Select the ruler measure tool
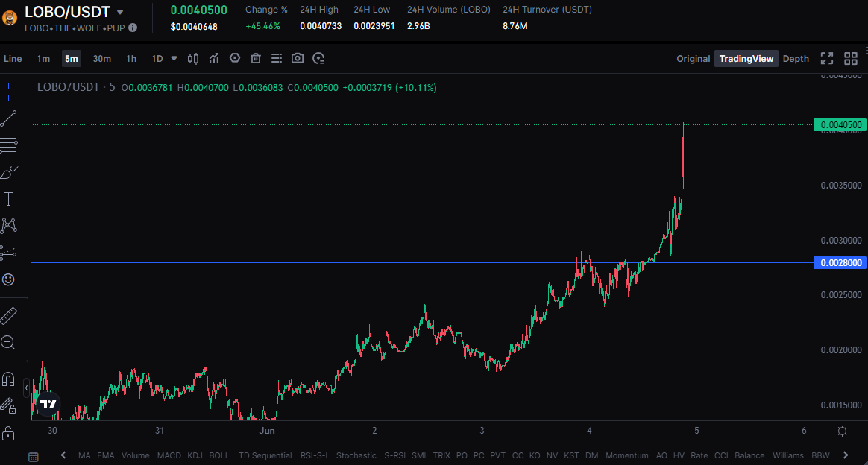The height and width of the screenshot is (465, 868). coord(8,316)
